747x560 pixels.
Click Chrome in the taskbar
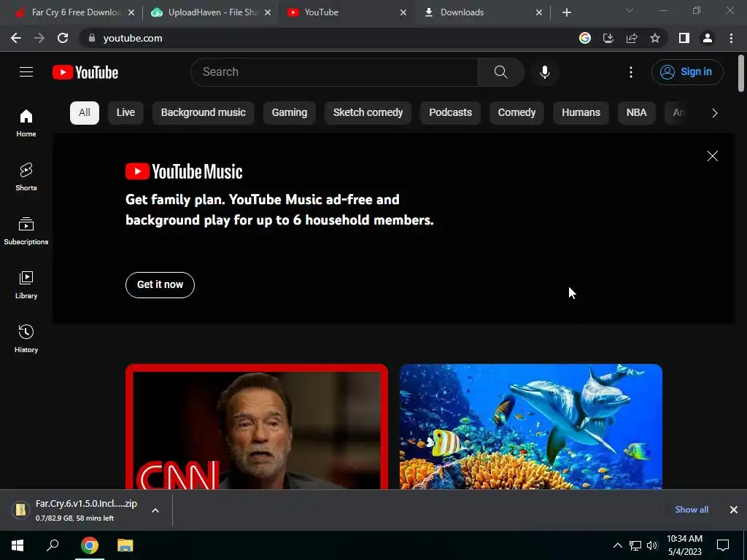click(89, 545)
